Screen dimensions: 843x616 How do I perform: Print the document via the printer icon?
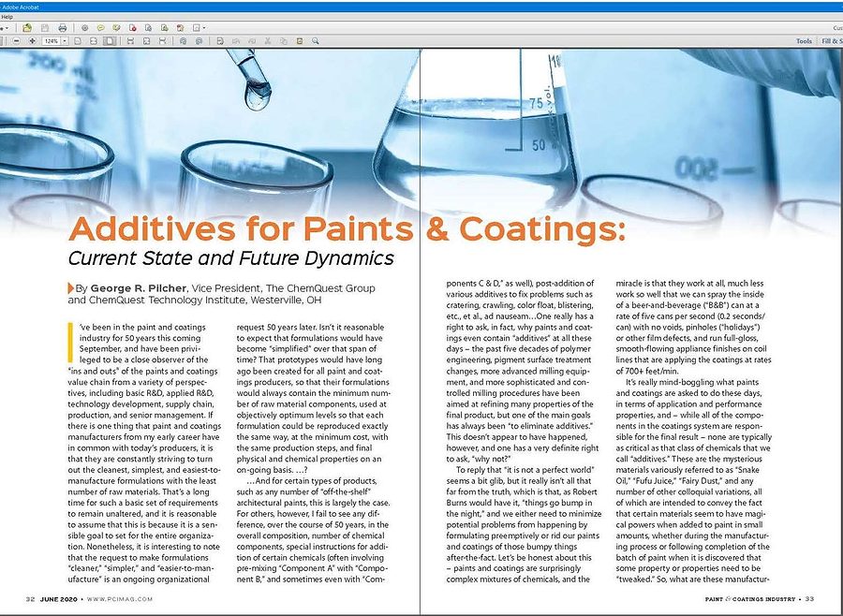(62, 29)
